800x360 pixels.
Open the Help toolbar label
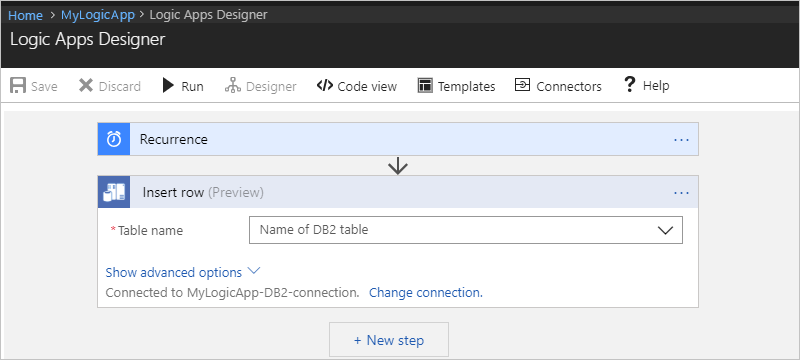pos(656,86)
